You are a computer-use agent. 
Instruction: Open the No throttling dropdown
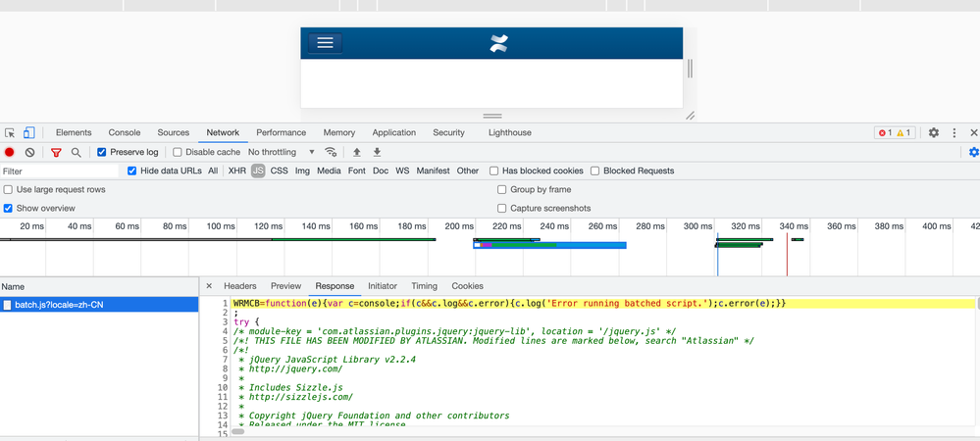[x=282, y=152]
